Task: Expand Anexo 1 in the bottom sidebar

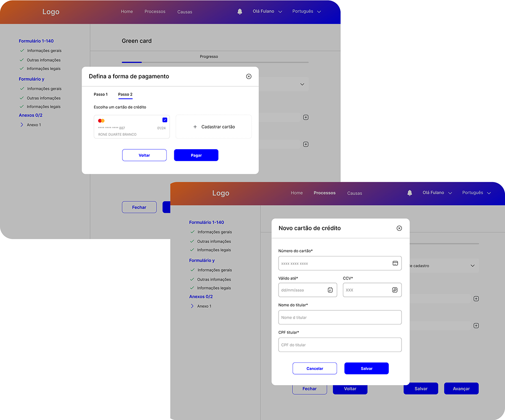Action: pyautogui.click(x=192, y=306)
